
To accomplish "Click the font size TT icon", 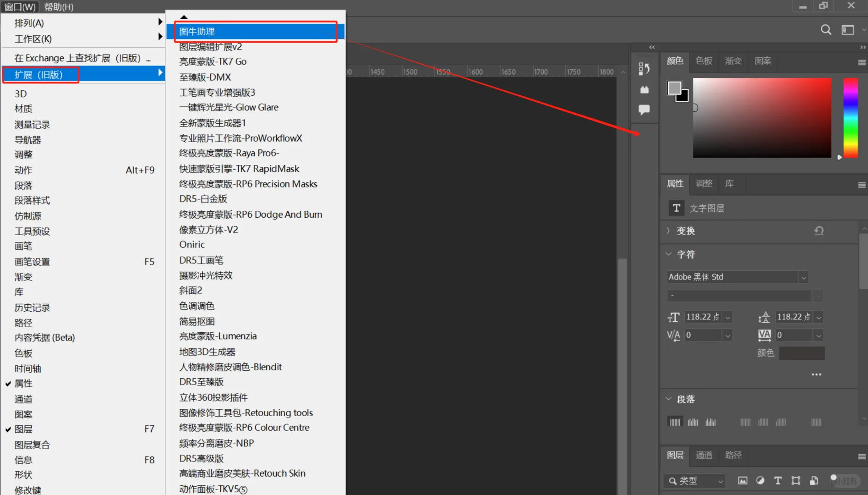I will [x=673, y=317].
